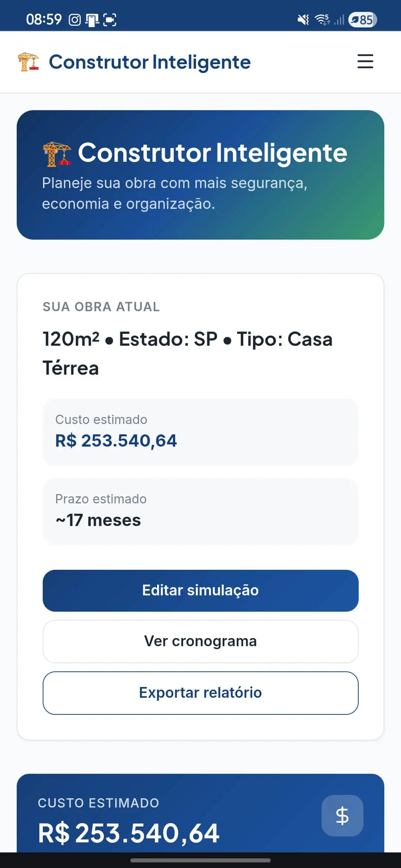This screenshot has width=401, height=868.
Task: Open the hamburger menu
Action: (365, 62)
